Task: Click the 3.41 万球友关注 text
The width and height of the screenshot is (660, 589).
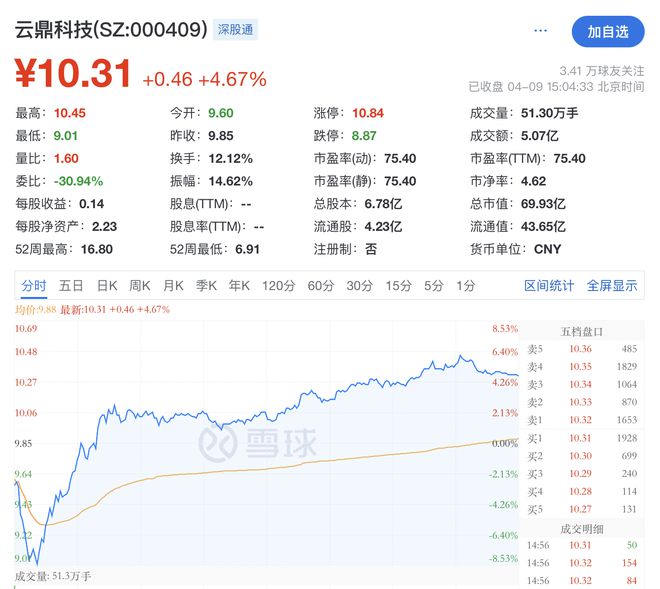Action: pyautogui.click(x=601, y=71)
